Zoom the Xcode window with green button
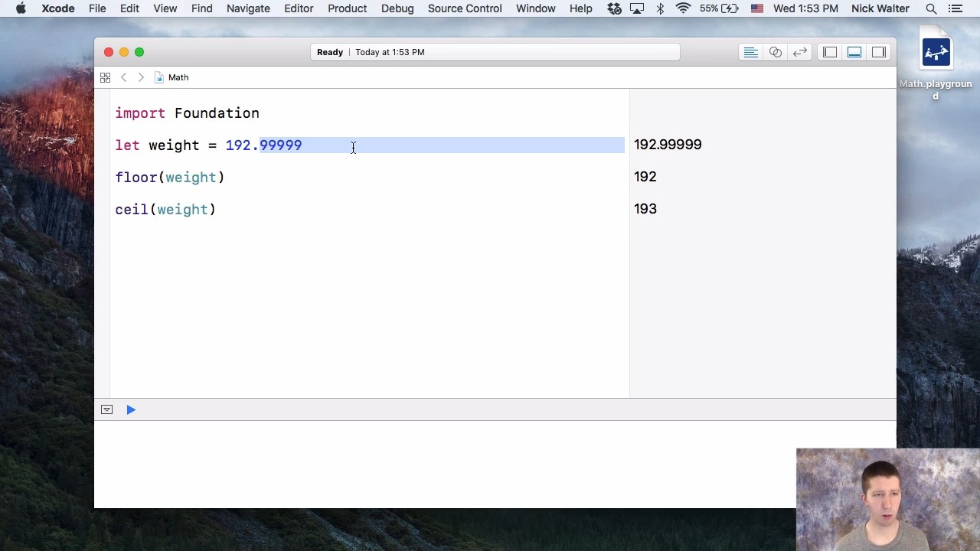The height and width of the screenshot is (551, 980). click(x=139, y=52)
